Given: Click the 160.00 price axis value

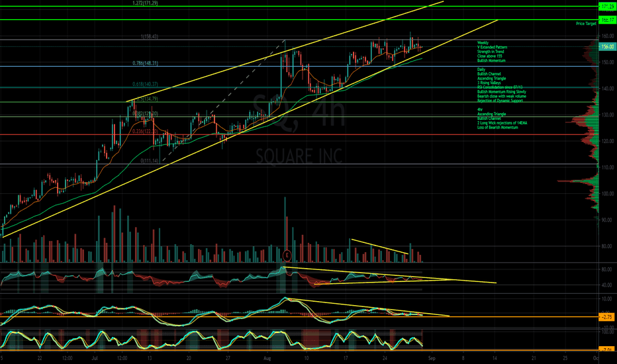Looking at the screenshot, I should click(x=607, y=36).
